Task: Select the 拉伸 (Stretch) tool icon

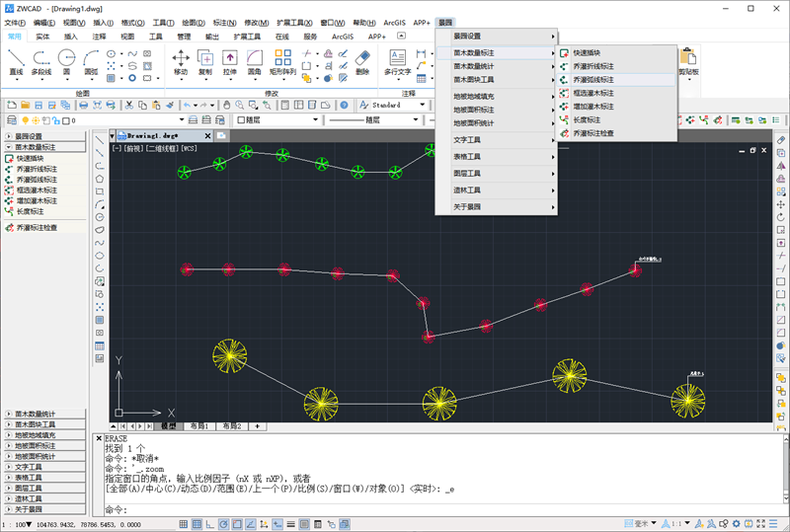Action: coord(230,60)
